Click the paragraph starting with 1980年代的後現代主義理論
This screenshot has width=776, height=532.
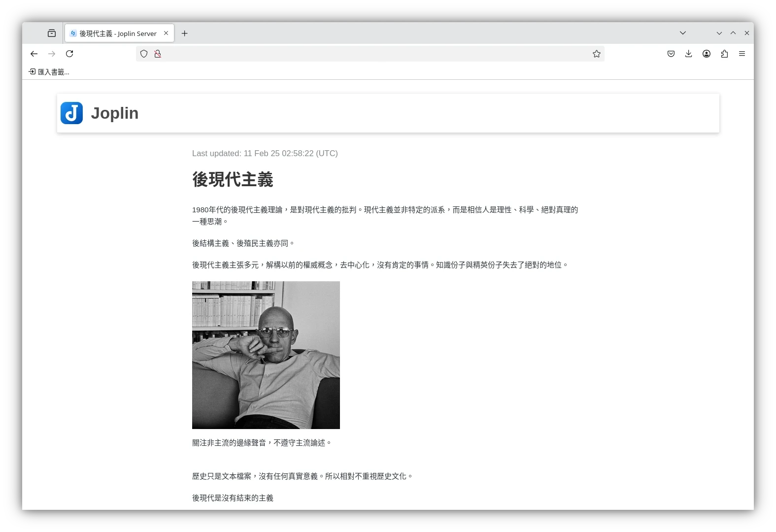coord(385,216)
